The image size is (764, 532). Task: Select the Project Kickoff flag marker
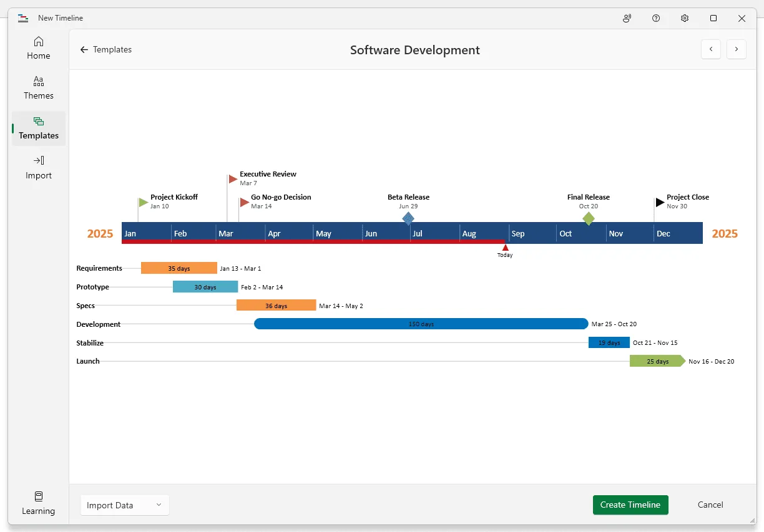tap(144, 202)
